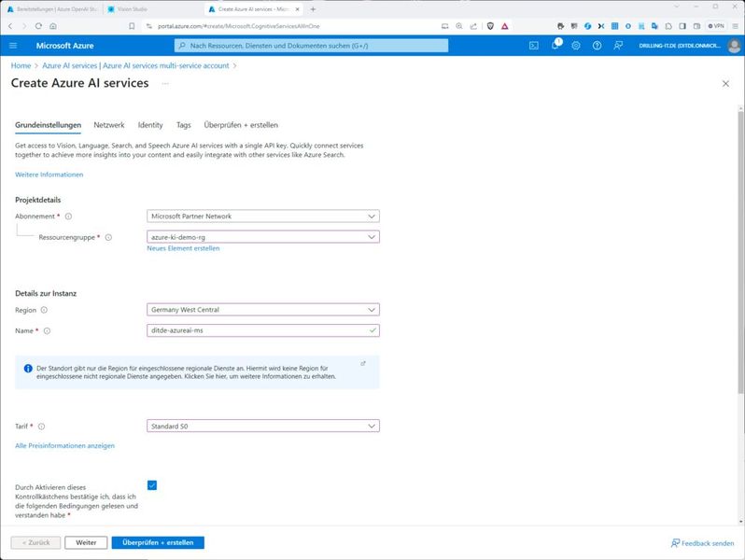Go to the browser home page icon
Image resolution: width=745 pixels, height=560 pixels.
point(53,26)
